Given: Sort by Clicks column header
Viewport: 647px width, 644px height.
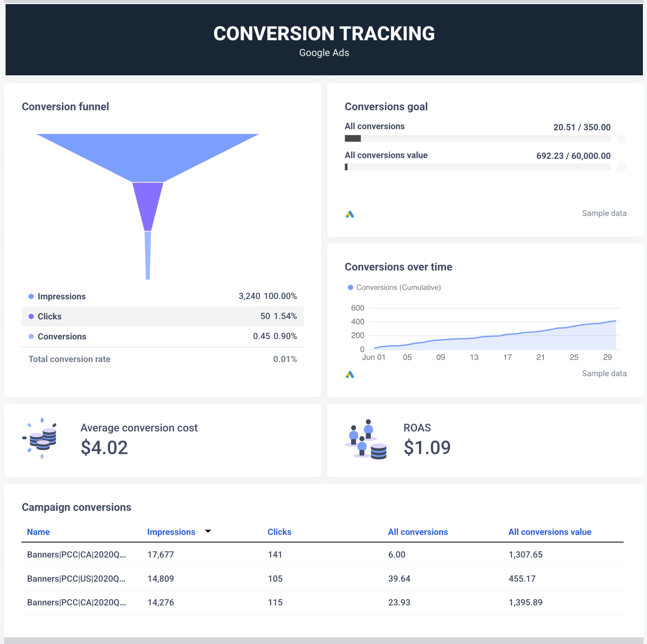Looking at the screenshot, I should [279, 532].
